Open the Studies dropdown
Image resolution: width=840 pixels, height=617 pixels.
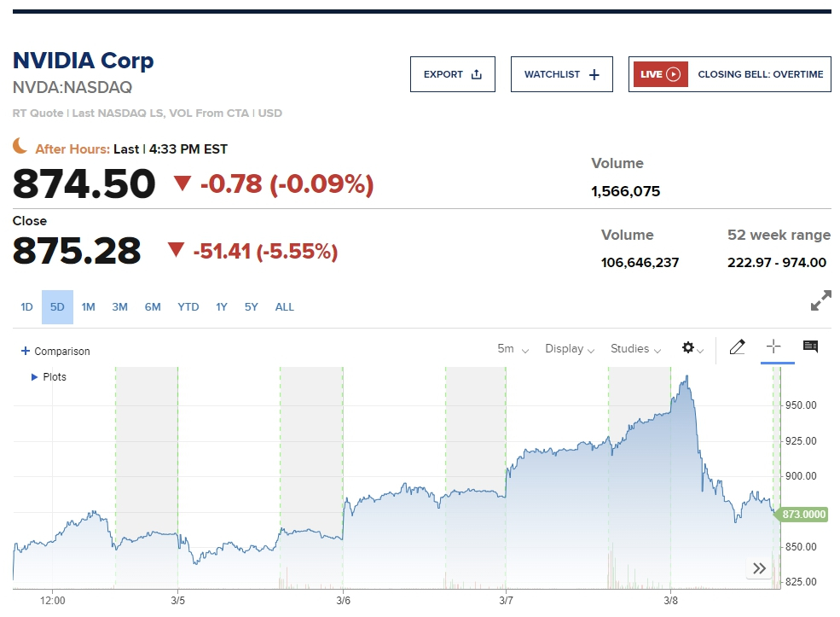tap(635, 349)
